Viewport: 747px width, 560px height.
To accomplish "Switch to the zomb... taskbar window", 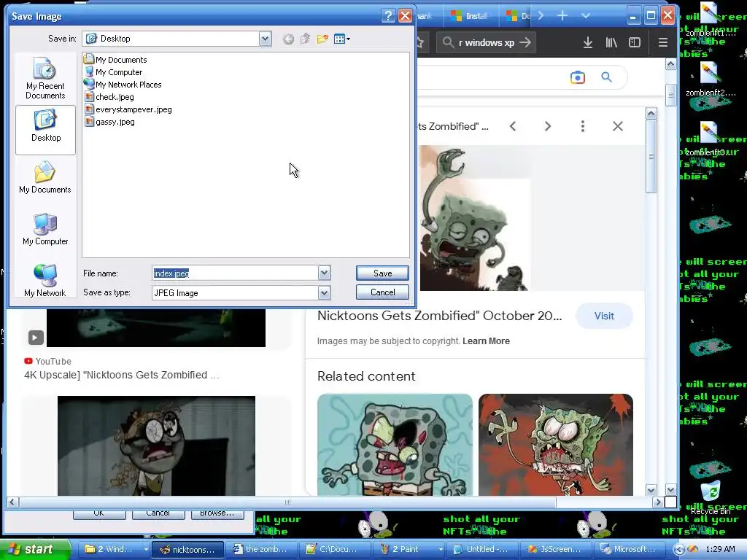I will (x=260, y=549).
